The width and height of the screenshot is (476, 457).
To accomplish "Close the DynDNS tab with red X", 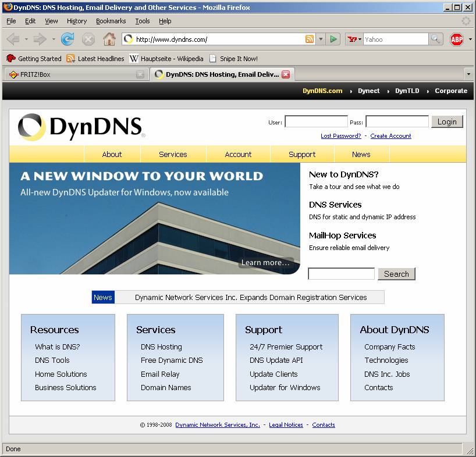I will click(x=286, y=74).
